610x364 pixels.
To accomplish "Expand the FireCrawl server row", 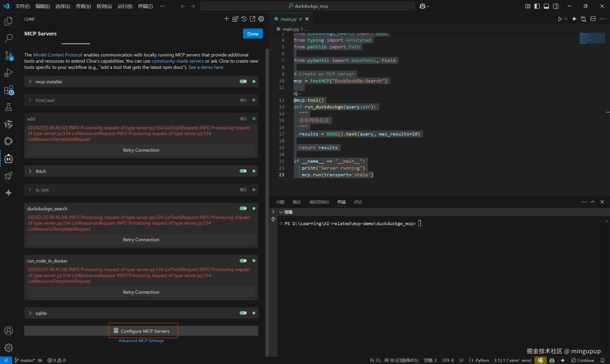I will pos(30,100).
